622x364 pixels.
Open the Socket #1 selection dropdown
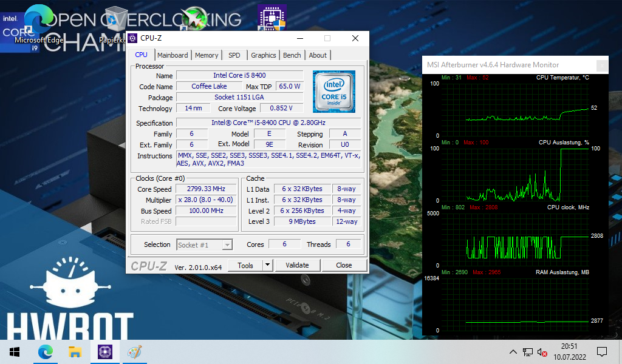[x=204, y=244]
